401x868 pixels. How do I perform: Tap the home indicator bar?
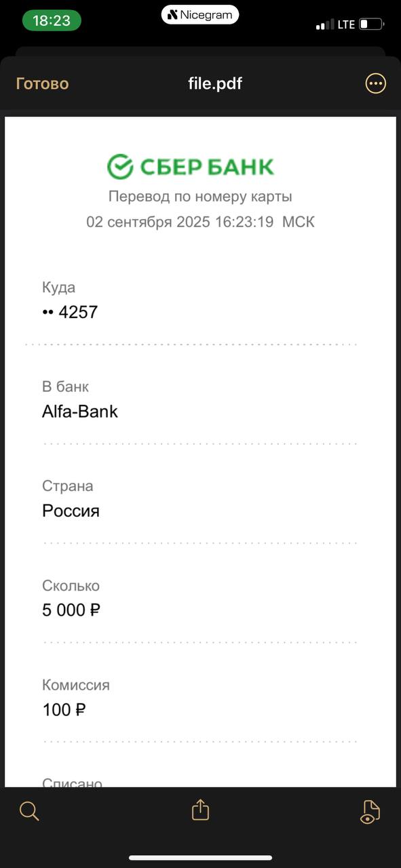(x=200, y=858)
